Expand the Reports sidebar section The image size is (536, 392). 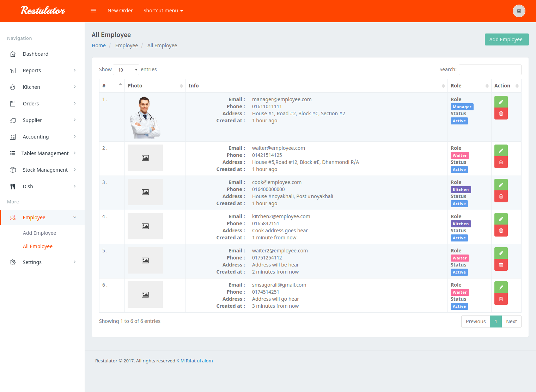coord(32,70)
